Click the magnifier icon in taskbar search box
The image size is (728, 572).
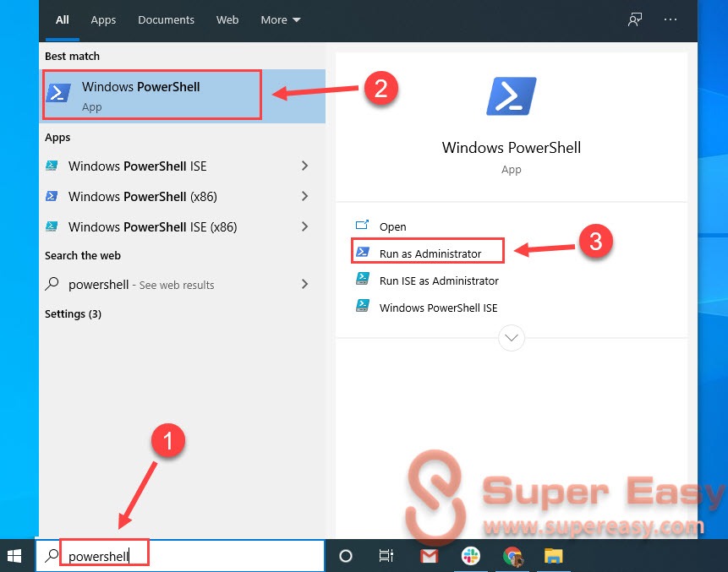tap(52, 555)
